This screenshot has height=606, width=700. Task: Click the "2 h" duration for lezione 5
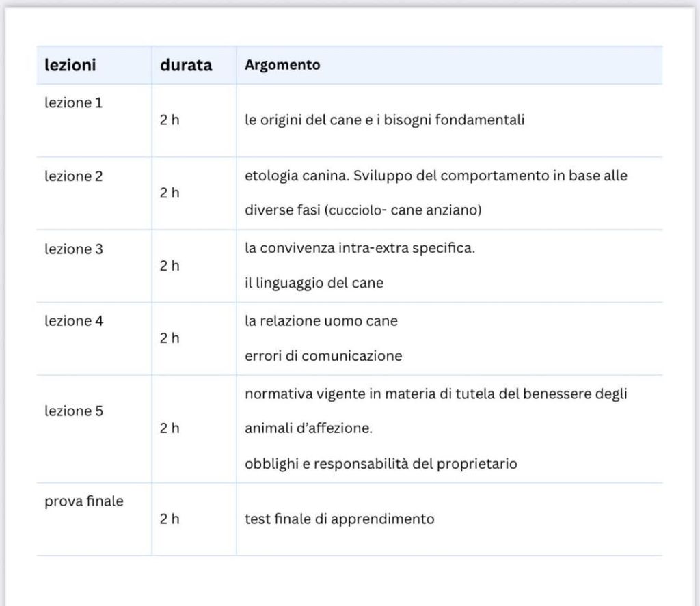(x=170, y=428)
